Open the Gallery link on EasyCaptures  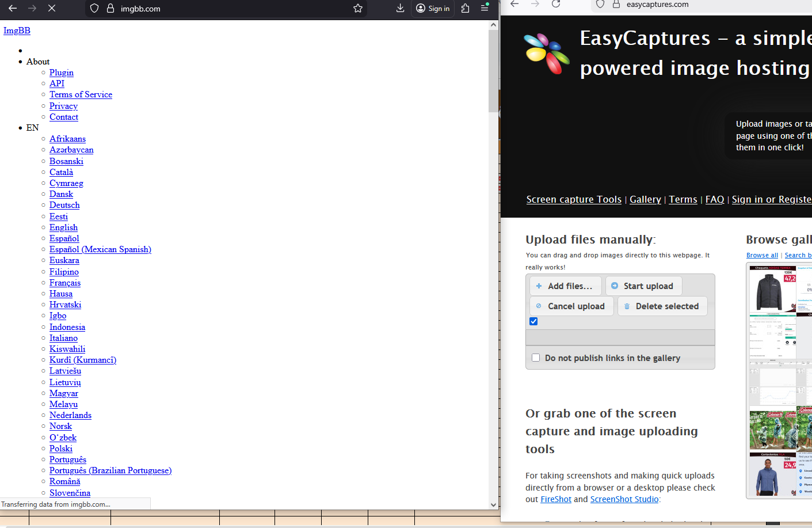pyautogui.click(x=645, y=199)
